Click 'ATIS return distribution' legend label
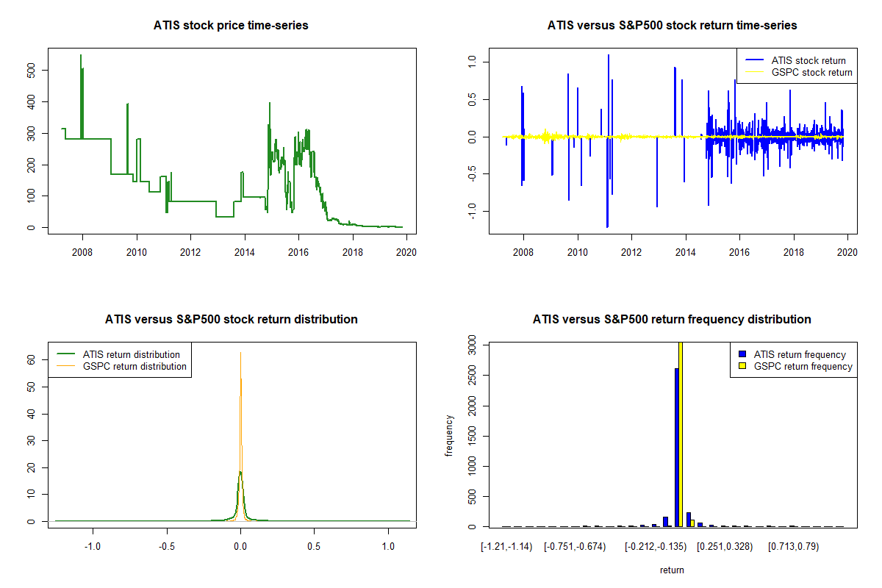This screenshot has height=588, width=882. tap(132, 354)
